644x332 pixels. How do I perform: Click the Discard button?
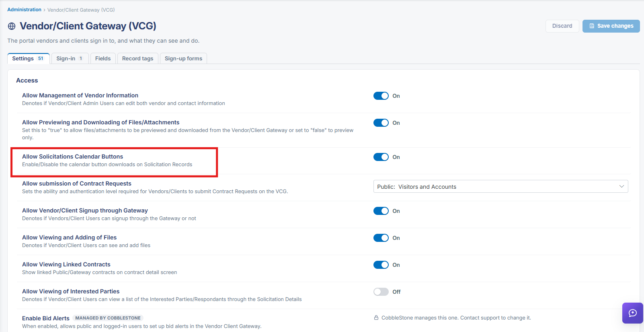[562, 26]
